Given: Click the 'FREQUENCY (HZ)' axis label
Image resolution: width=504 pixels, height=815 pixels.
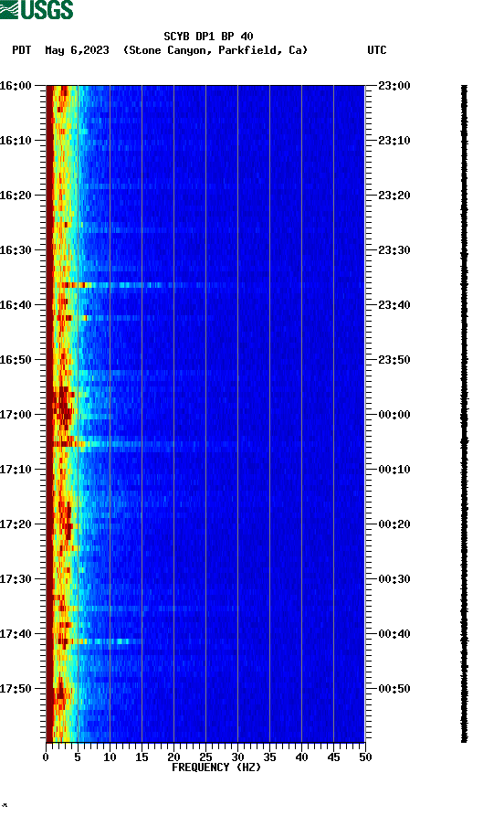Looking at the screenshot, I should [216, 767].
